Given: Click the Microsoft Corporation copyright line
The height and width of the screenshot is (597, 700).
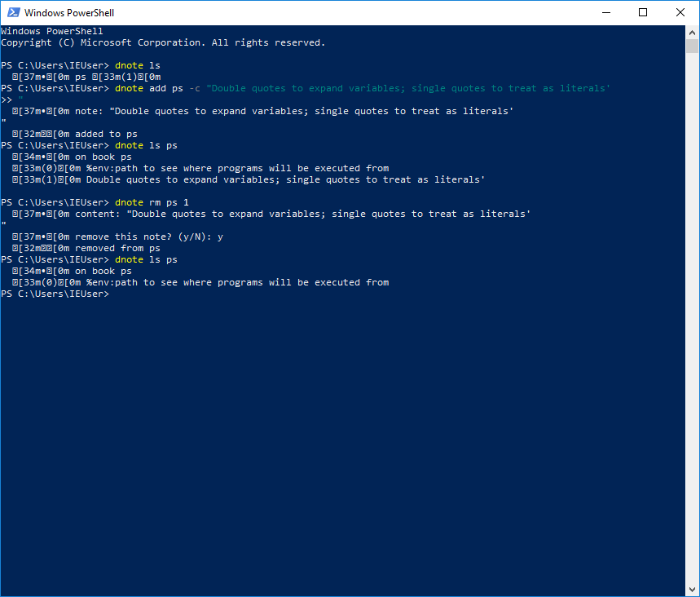Looking at the screenshot, I should click(x=163, y=42).
